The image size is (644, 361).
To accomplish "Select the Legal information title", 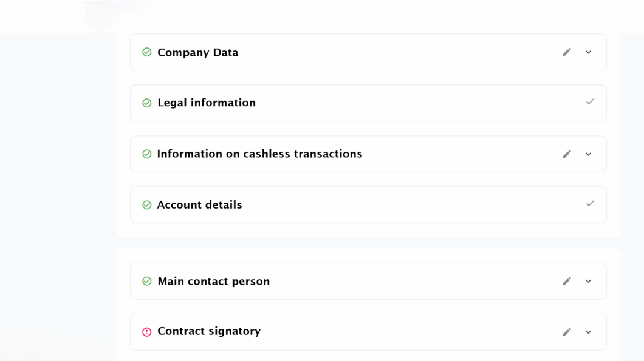I will pyautogui.click(x=207, y=103).
